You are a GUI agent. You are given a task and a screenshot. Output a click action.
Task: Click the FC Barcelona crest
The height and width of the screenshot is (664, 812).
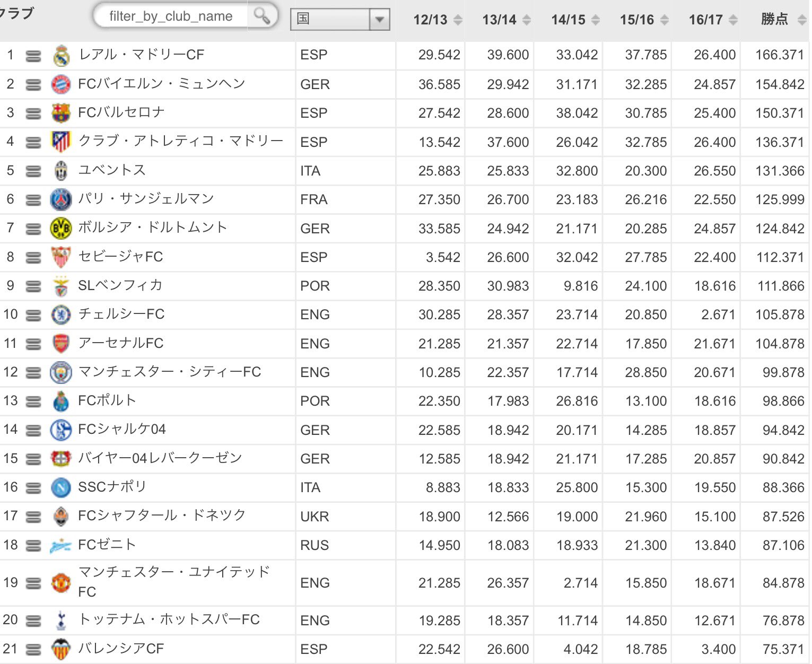[x=60, y=112]
